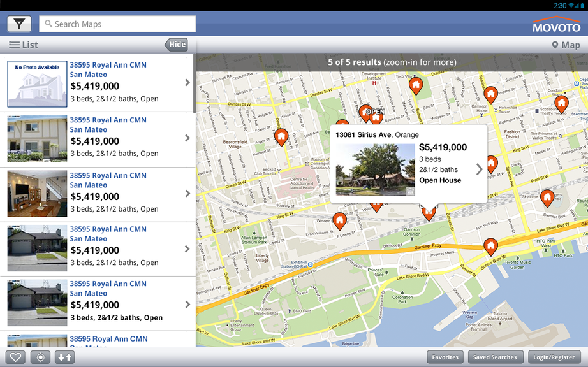Click the list icon beside the List header

14,45
